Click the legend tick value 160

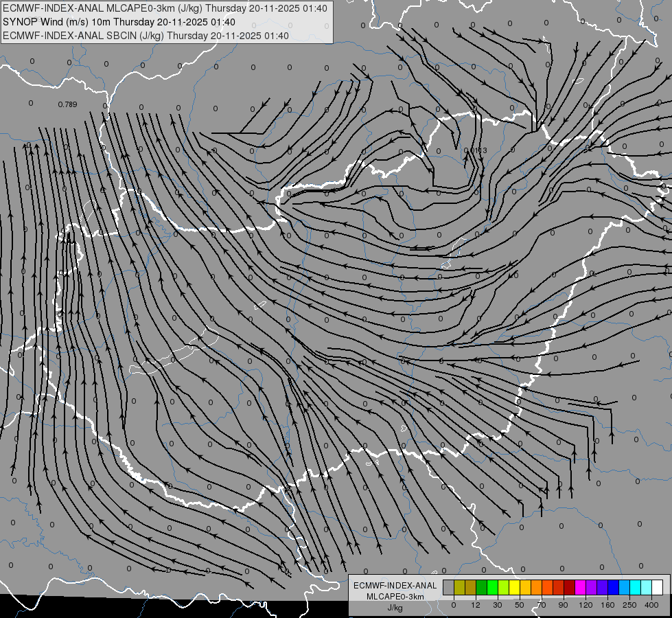pos(607,605)
